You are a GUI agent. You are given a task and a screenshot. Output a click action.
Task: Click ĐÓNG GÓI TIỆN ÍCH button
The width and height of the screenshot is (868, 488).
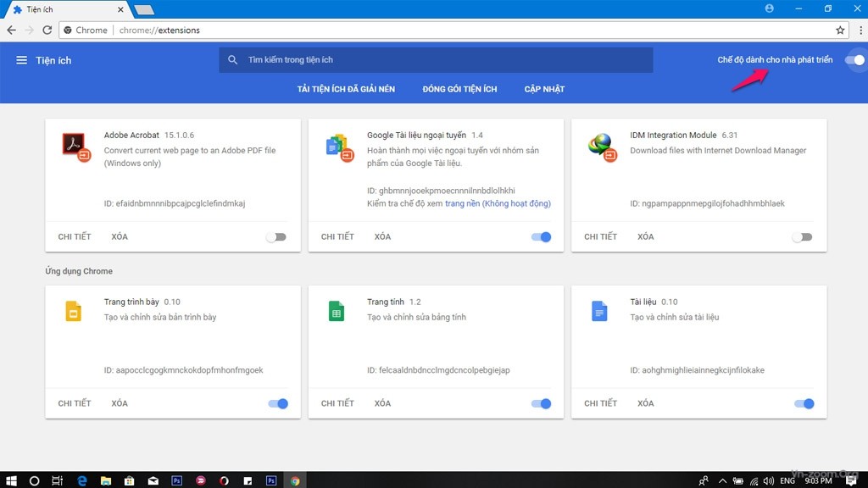(459, 89)
